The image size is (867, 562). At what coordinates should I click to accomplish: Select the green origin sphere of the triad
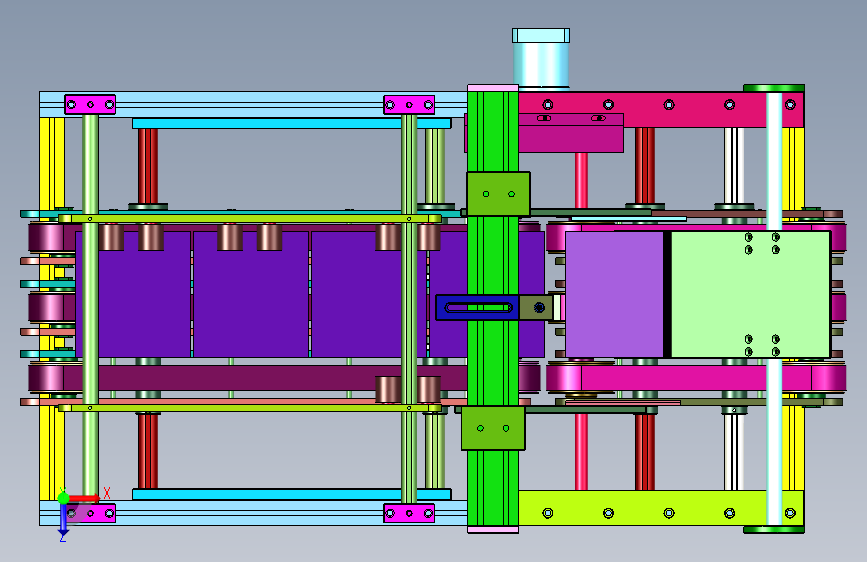tap(63, 498)
